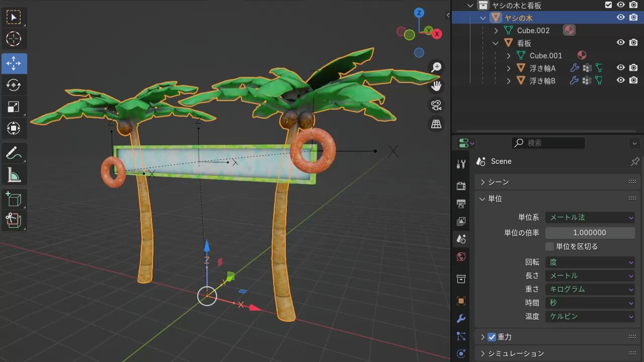Click the Zoom magnifier icon in the viewport
644x362 pixels.
(436, 66)
